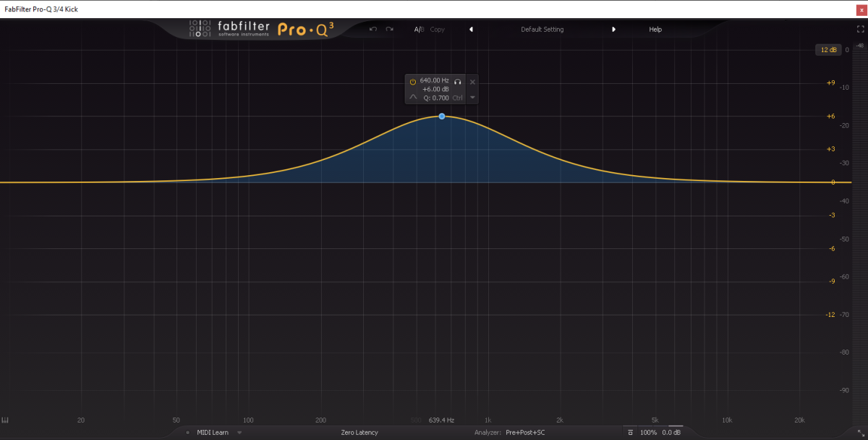Adjust the 0.0 dB output gain
This screenshot has height=440, width=868.
click(672, 433)
